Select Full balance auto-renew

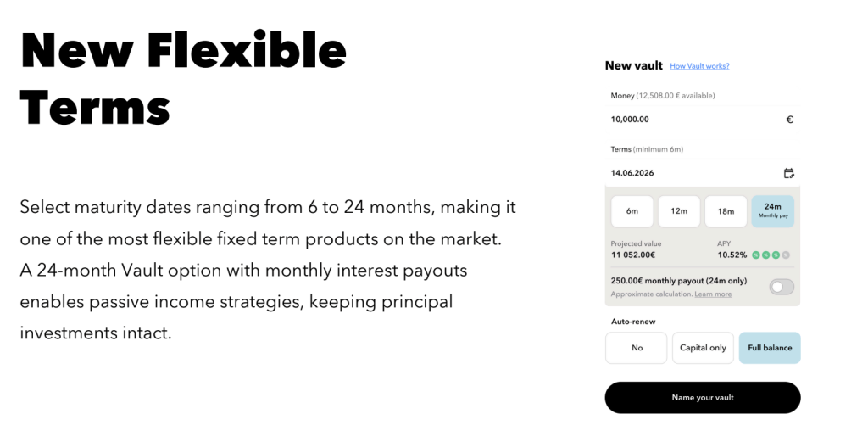(x=770, y=348)
